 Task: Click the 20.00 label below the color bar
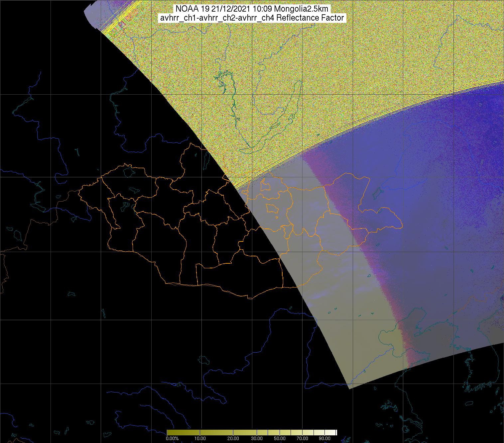(233, 438)
